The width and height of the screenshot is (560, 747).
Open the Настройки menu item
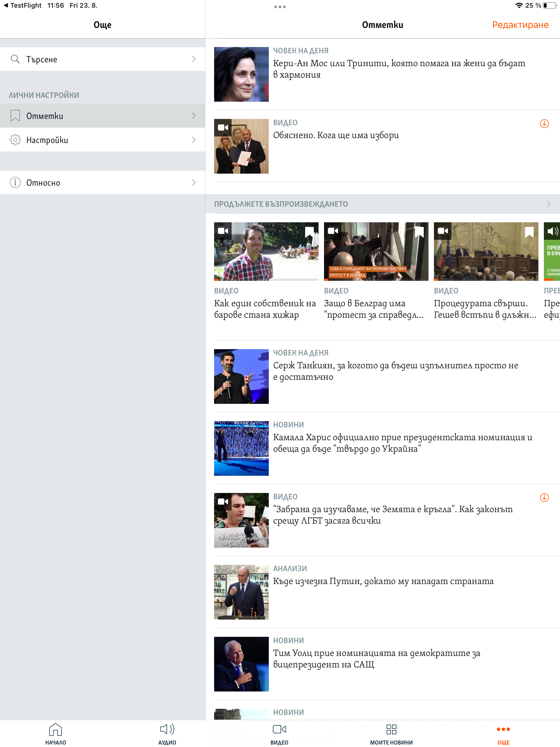point(103,139)
